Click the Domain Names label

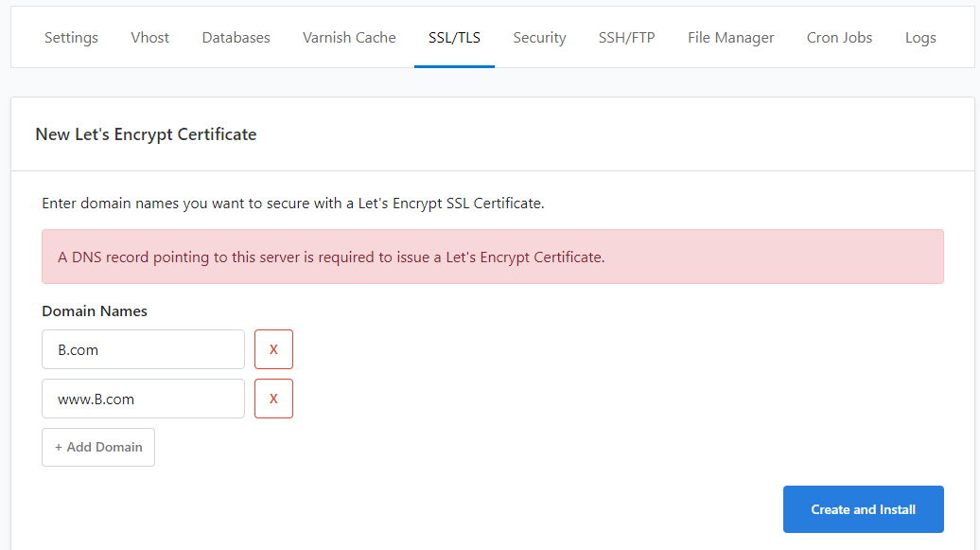pyautogui.click(x=95, y=311)
